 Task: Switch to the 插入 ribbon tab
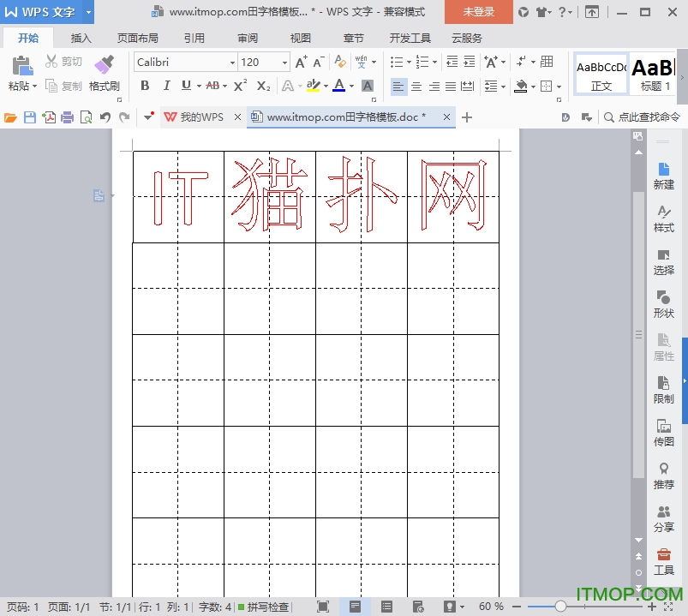pos(81,38)
